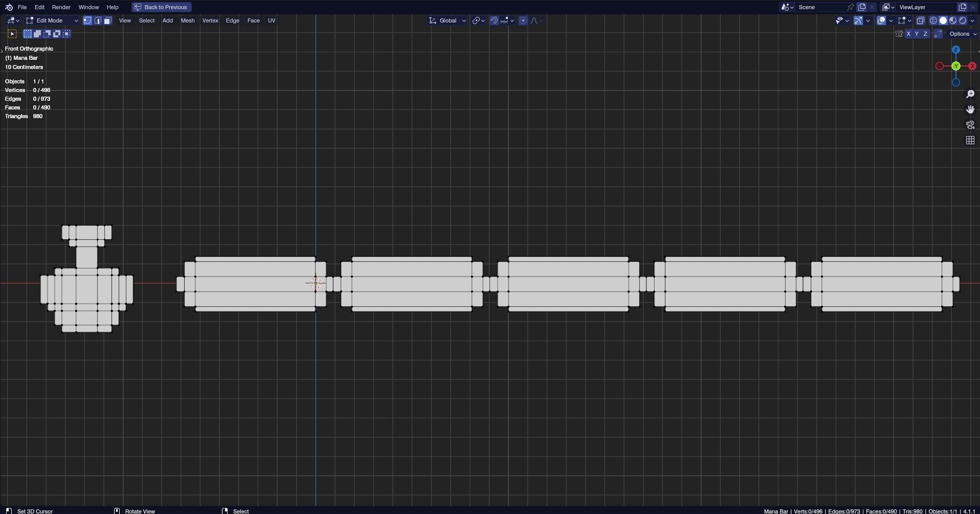Click the red X axis on gizmo
Image resolution: width=980 pixels, height=514 pixels.
point(972,66)
